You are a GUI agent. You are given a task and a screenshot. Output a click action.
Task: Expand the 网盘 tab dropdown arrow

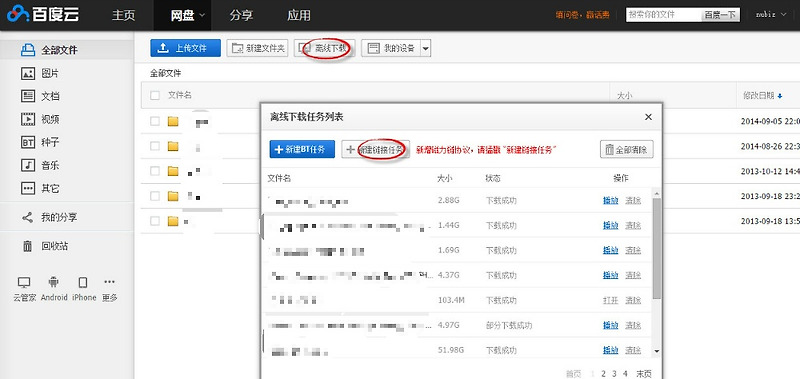click(x=202, y=15)
